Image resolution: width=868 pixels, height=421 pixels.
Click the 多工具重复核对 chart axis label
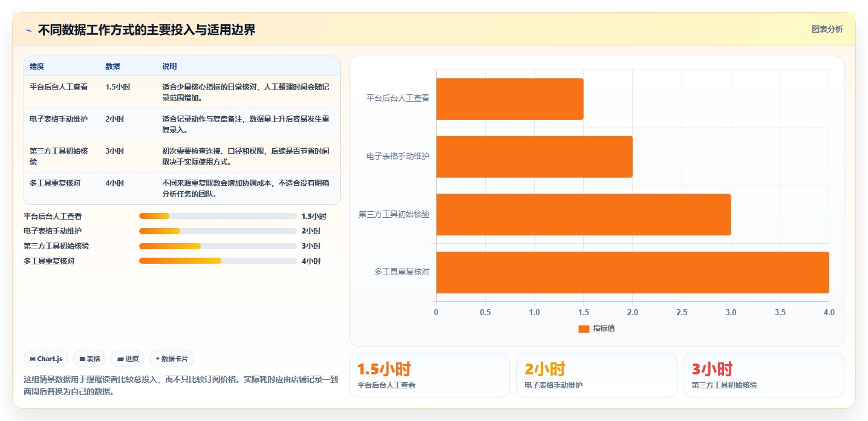click(402, 272)
